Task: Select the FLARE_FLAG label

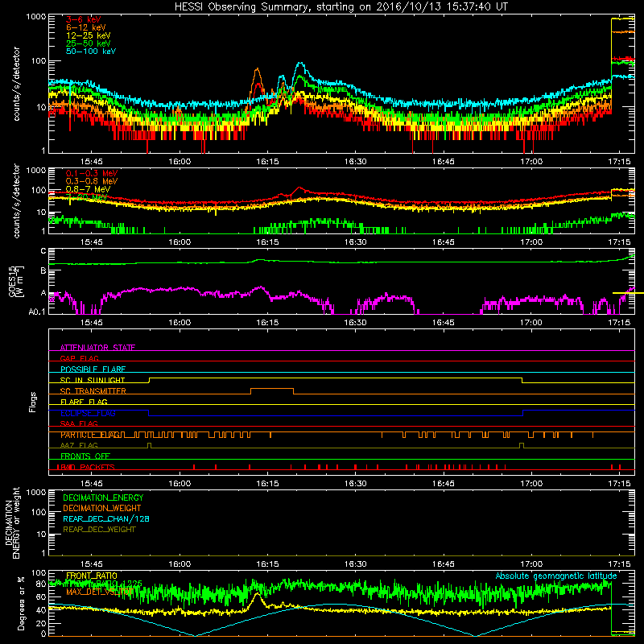Action: click(x=84, y=402)
